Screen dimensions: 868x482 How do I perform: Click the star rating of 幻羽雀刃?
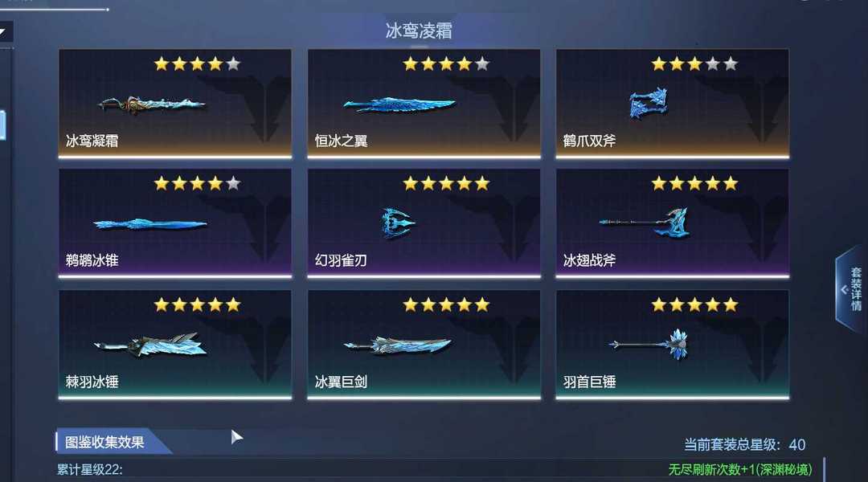coord(446,183)
